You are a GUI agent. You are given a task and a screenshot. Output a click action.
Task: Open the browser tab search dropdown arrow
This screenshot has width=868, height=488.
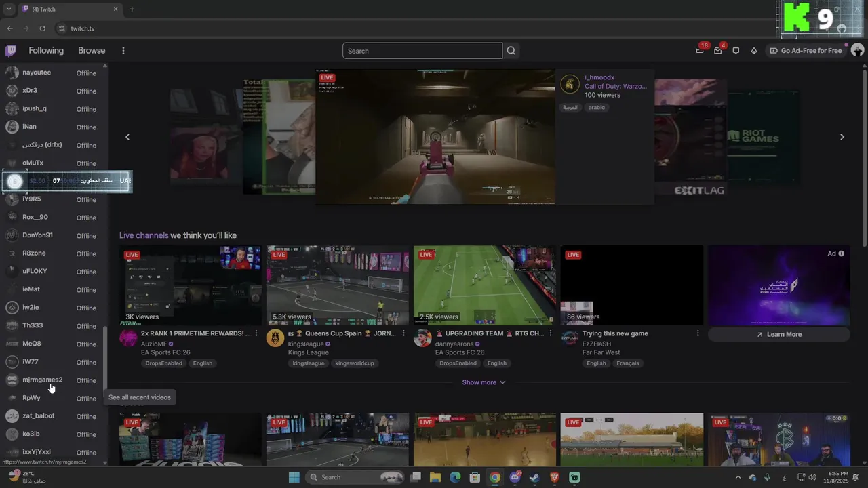[9, 9]
